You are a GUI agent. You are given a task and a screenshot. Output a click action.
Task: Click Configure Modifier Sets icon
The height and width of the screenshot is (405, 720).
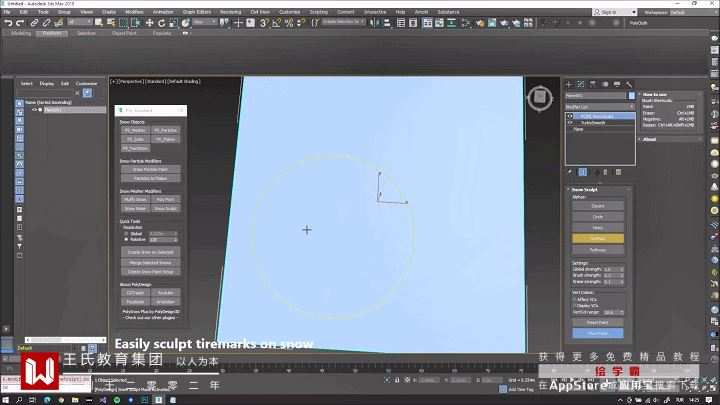tap(619, 172)
